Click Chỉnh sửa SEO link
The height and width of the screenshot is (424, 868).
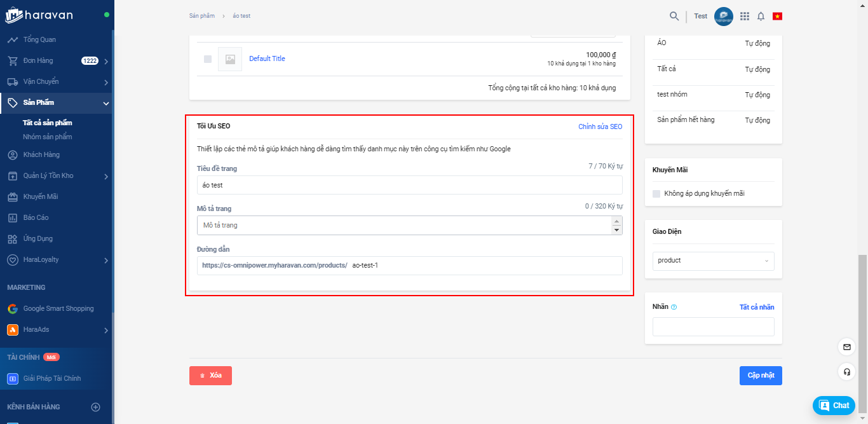point(600,127)
